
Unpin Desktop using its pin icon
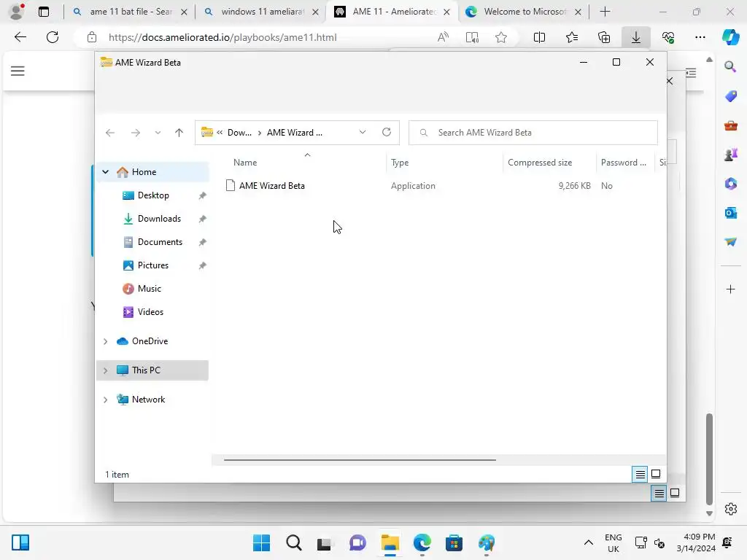coord(203,195)
